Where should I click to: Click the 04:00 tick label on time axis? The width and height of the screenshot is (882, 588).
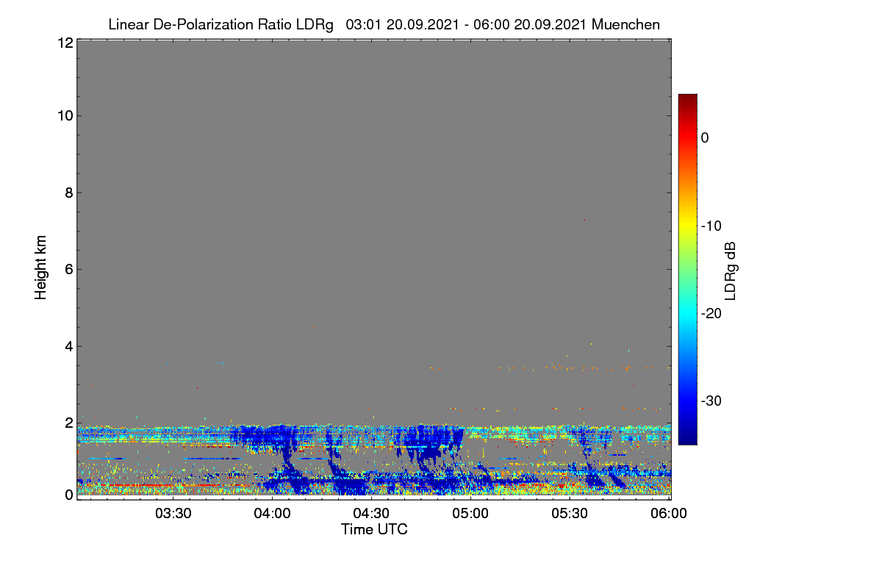272,514
